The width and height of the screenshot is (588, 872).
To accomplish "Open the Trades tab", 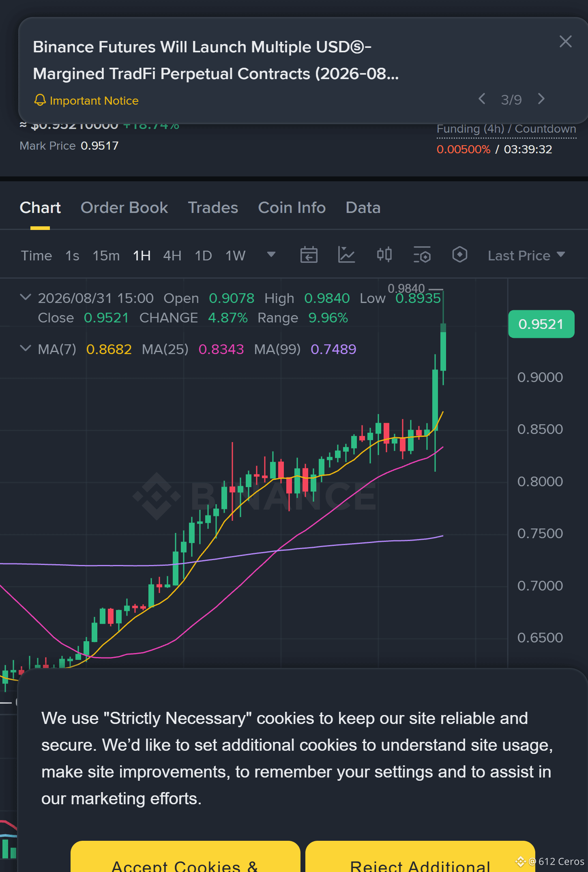I will (213, 208).
